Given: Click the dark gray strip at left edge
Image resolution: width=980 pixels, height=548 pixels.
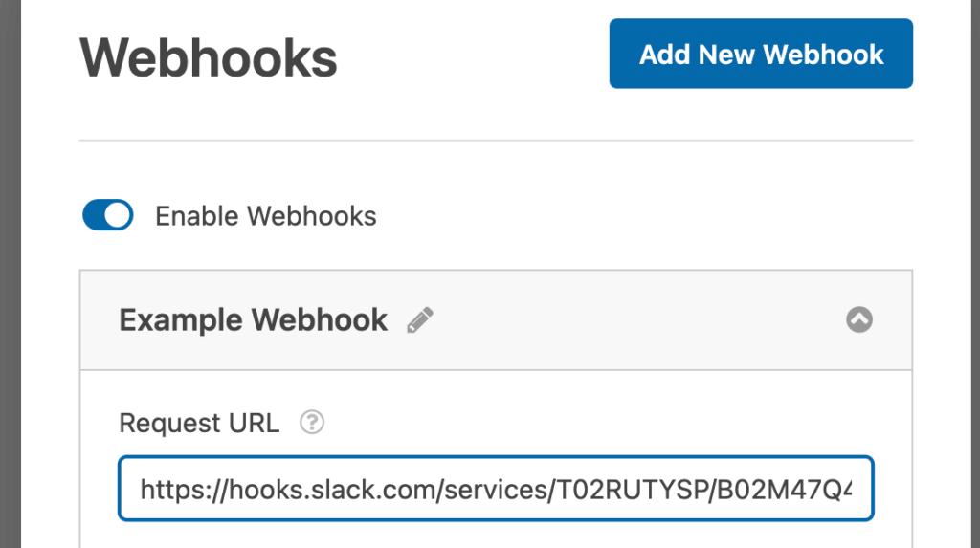Looking at the screenshot, I should [x=10, y=274].
